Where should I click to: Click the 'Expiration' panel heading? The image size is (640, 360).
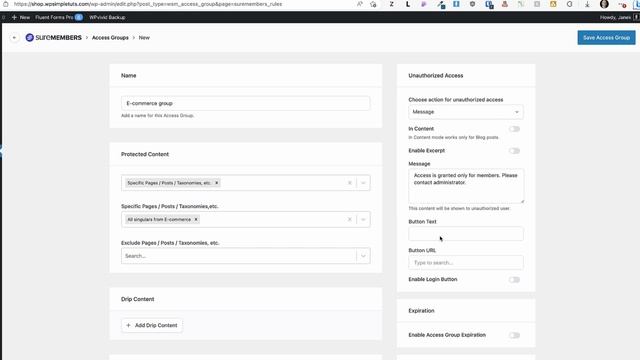click(x=421, y=311)
